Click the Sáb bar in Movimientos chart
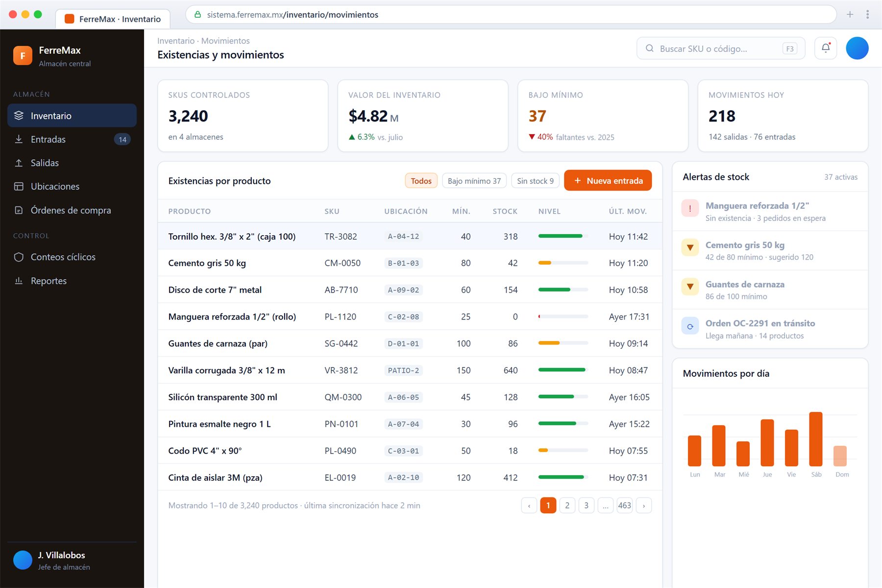The image size is (882, 588). [x=816, y=439]
